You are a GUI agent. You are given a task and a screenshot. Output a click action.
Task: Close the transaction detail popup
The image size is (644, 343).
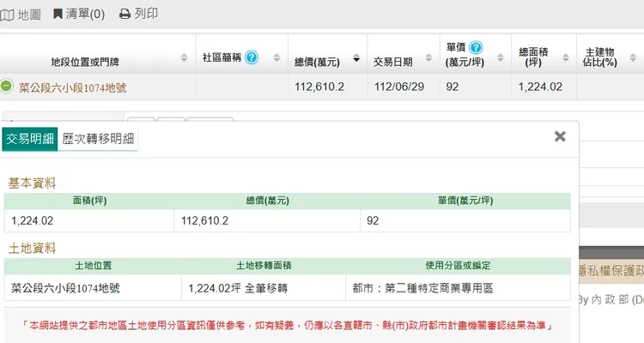point(560,136)
